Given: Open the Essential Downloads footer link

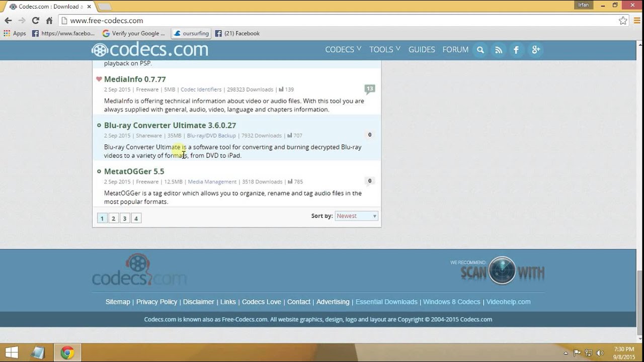Looking at the screenshot, I should pyautogui.click(x=386, y=302).
